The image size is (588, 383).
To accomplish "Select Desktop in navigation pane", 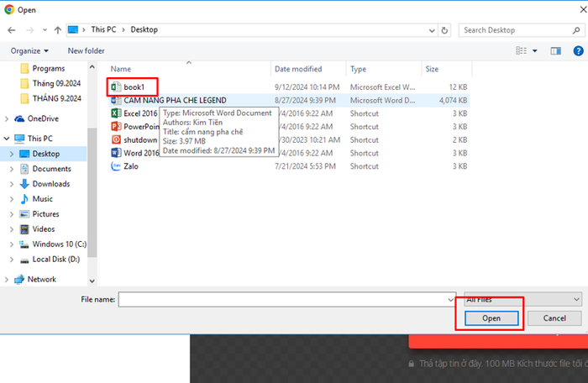I will coord(39,154).
